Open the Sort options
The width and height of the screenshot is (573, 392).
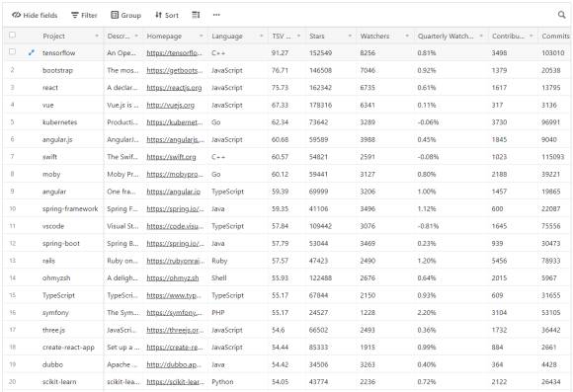pyautogui.click(x=167, y=15)
